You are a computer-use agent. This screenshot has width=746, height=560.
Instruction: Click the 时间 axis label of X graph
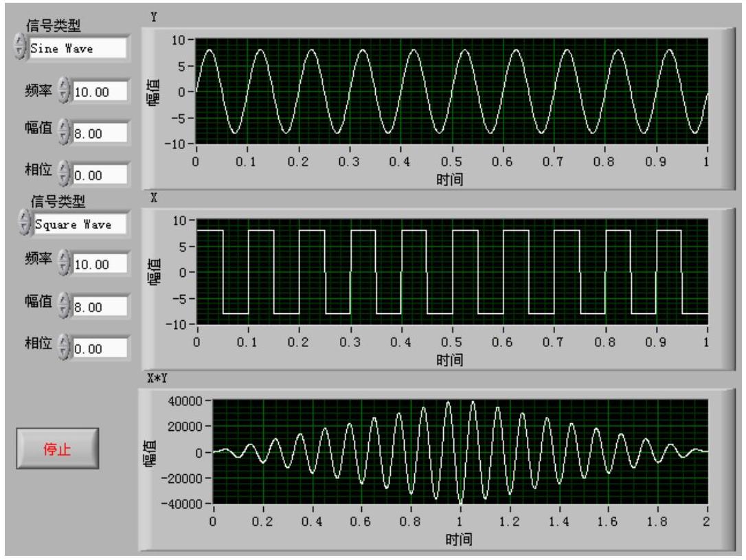(x=450, y=359)
